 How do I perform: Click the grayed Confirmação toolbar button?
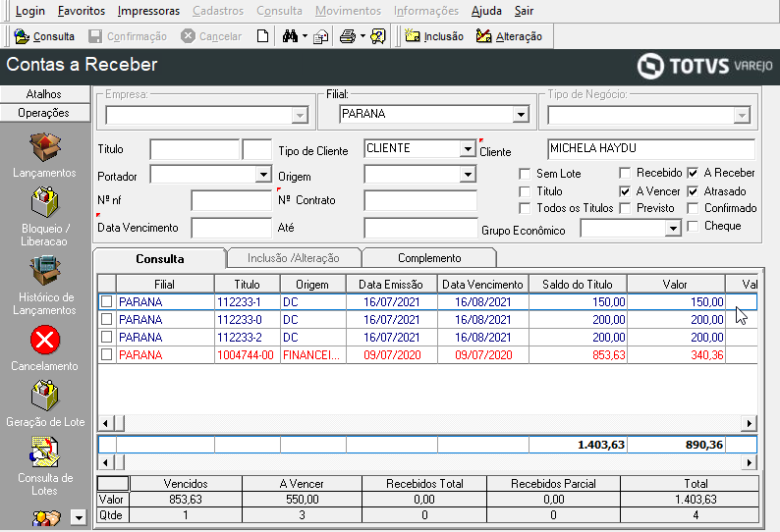128,36
